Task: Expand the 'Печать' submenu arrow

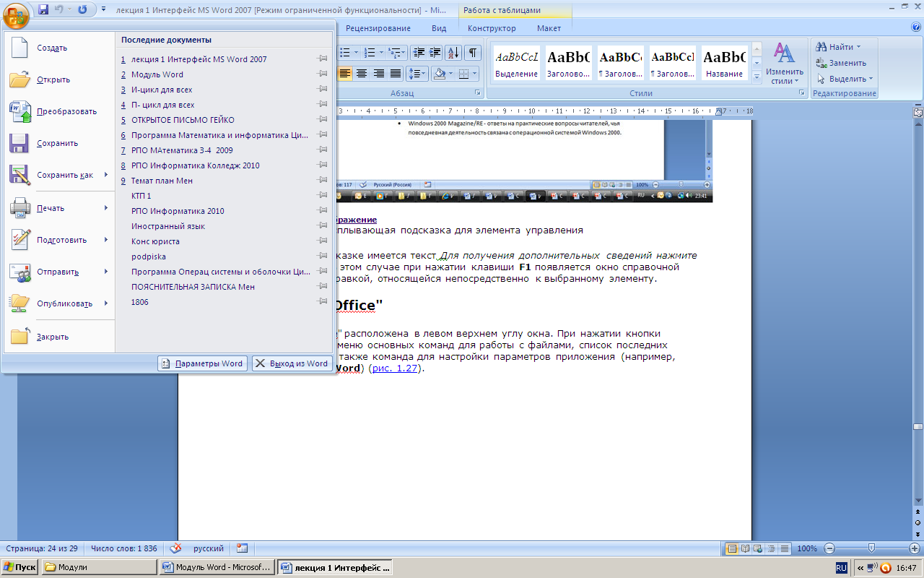Action: [106, 208]
